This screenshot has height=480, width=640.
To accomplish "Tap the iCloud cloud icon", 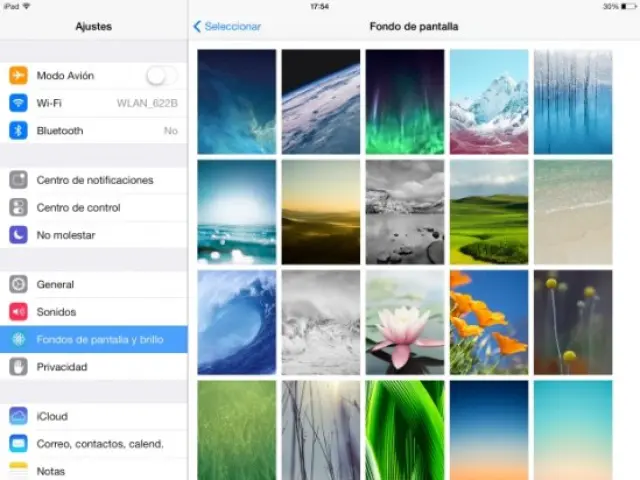I will click(x=18, y=416).
